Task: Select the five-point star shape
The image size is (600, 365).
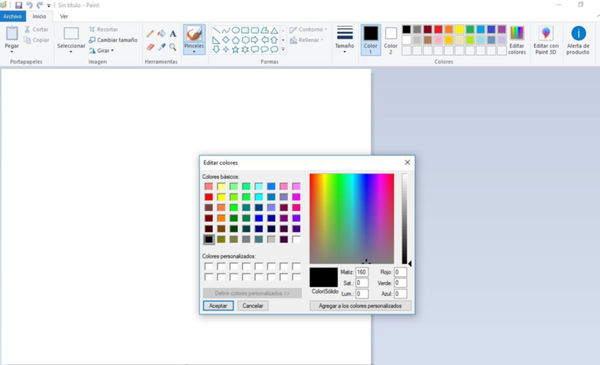Action: pos(236,49)
